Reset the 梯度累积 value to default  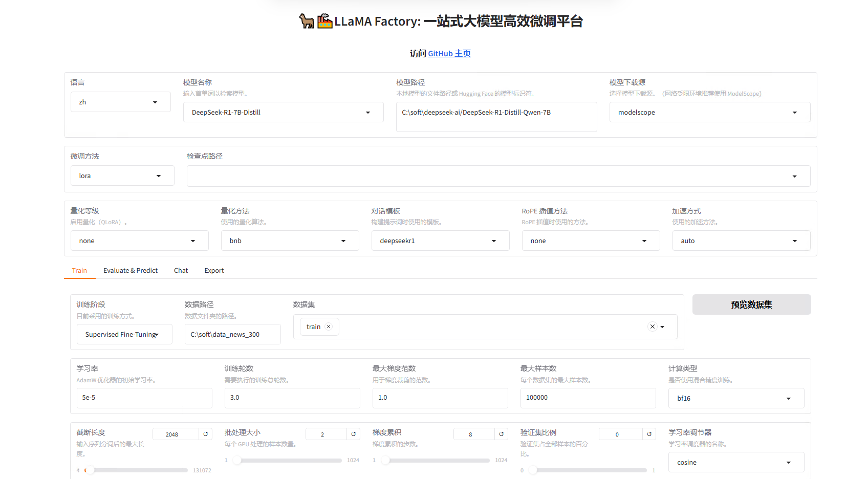(x=502, y=434)
